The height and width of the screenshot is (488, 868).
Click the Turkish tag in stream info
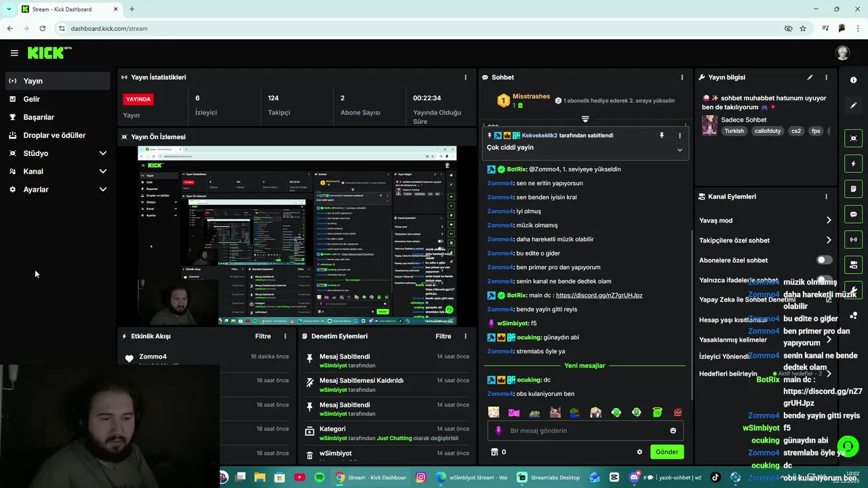[734, 131]
